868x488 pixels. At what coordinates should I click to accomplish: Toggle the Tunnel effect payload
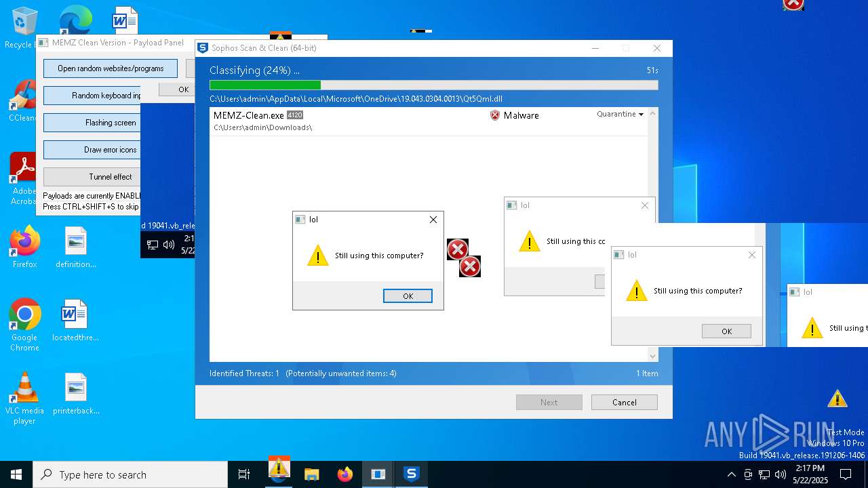[x=92, y=177]
